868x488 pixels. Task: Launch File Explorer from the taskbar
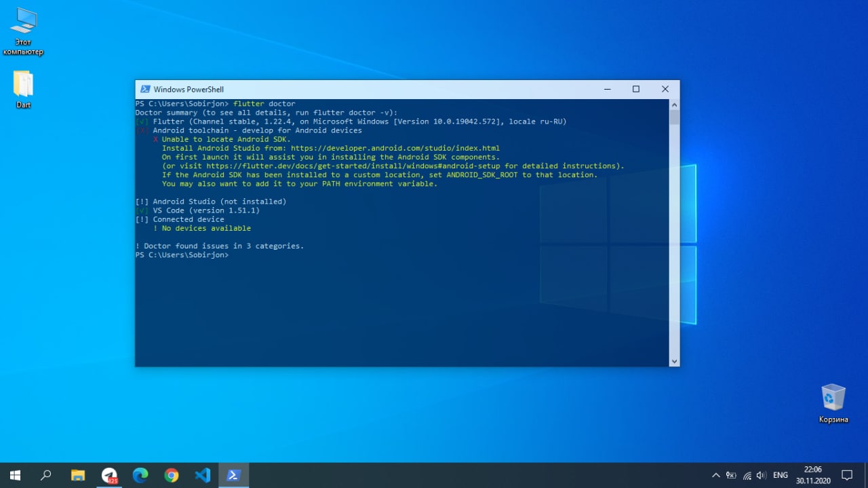pyautogui.click(x=78, y=475)
